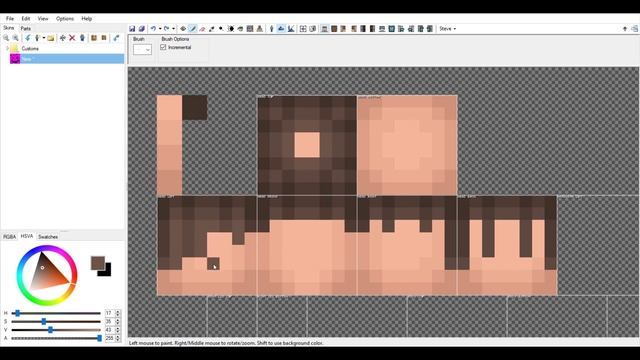Switch to the second tab beside Skins

click(x=26, y=28)
